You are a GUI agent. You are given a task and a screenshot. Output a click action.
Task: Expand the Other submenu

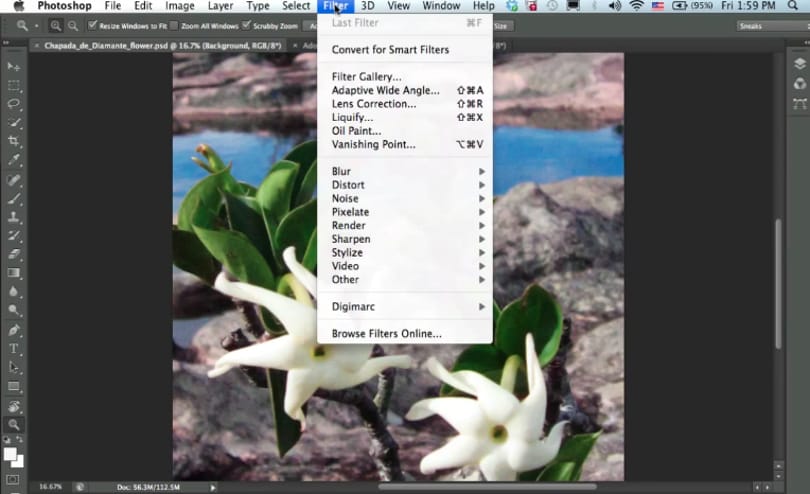[x=404, y=280]
